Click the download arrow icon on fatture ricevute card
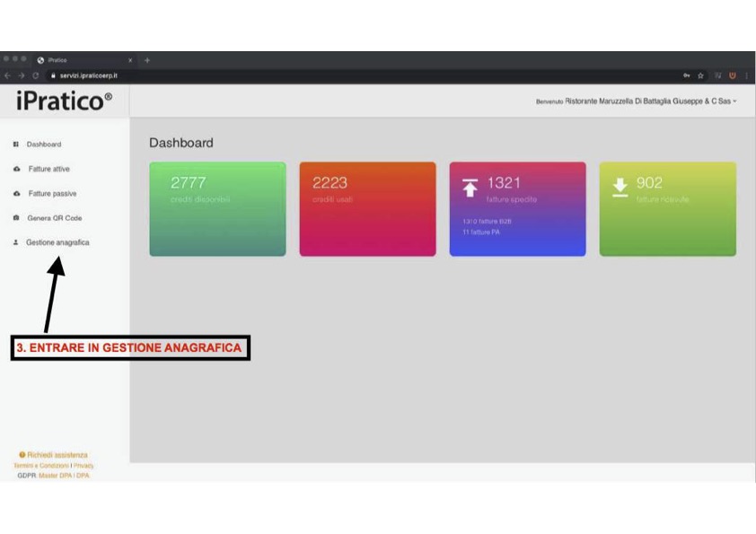The height and width of the screenshot is (534, 756). (620, 187)
